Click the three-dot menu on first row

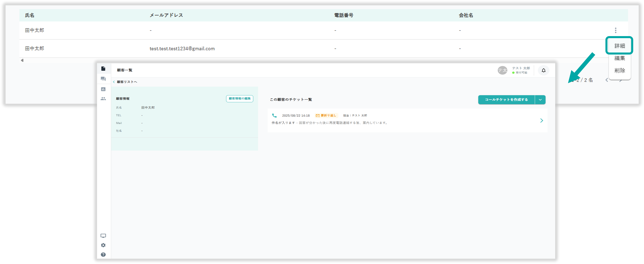tap(615, 30)
